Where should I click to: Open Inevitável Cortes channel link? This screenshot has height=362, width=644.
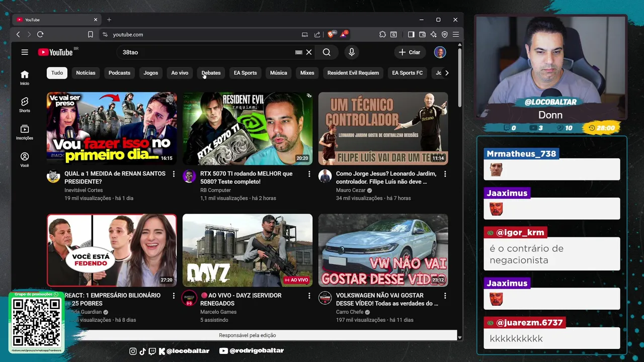click(84, 190)
